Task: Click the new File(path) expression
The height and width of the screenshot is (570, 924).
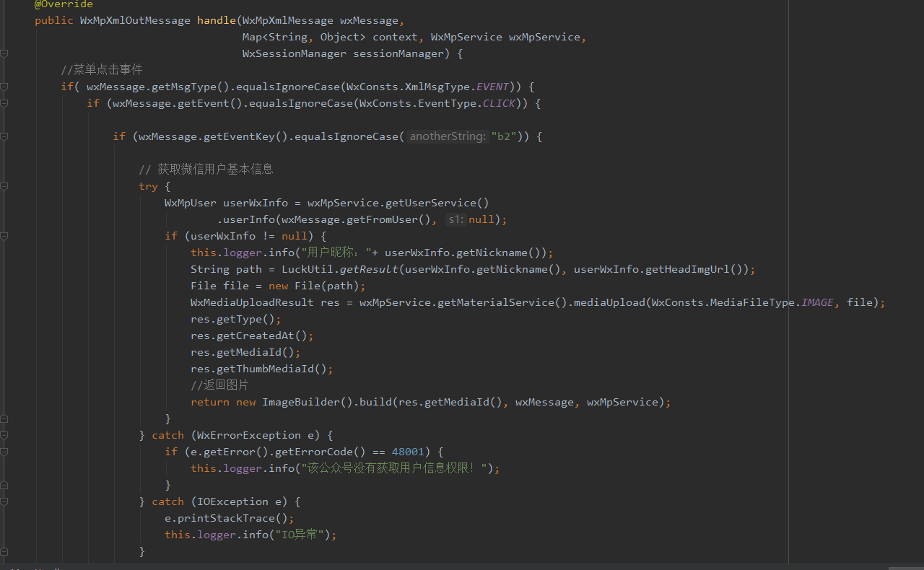Action: click(x=314, y=286)
